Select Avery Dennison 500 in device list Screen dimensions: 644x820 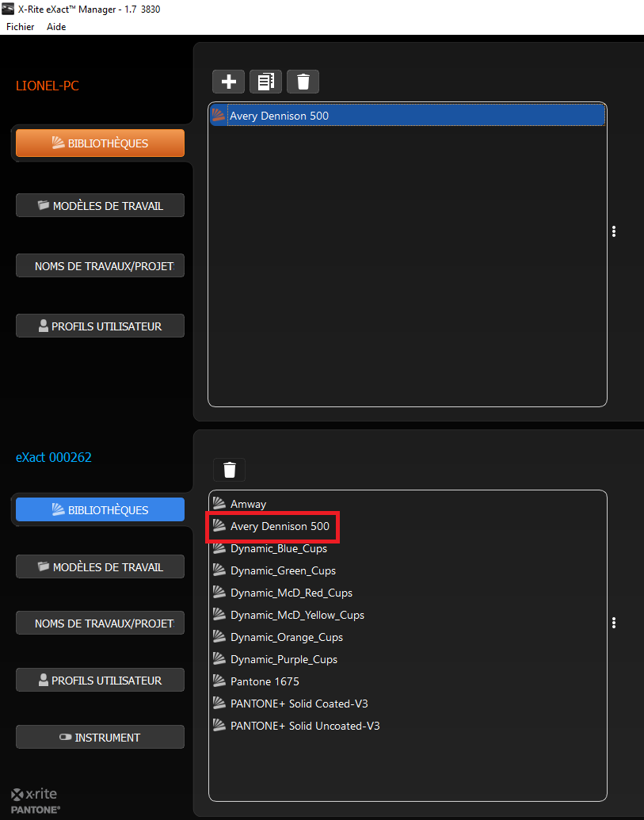tap(408, 526)
